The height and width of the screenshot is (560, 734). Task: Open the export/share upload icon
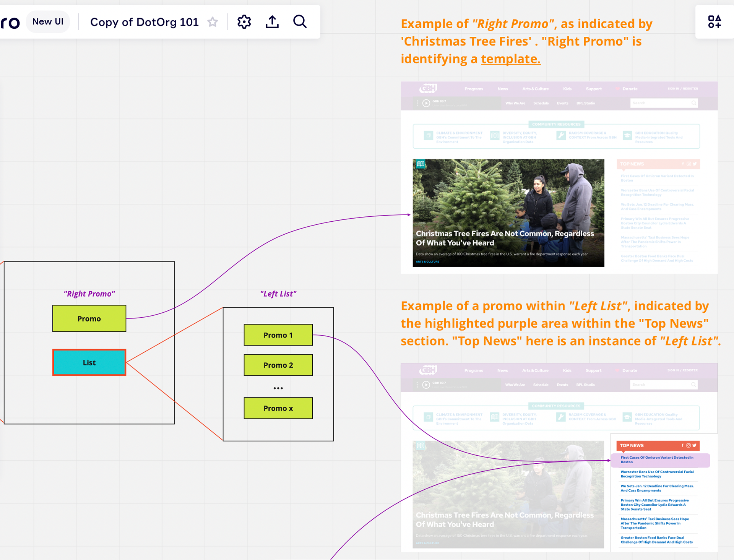272,22
